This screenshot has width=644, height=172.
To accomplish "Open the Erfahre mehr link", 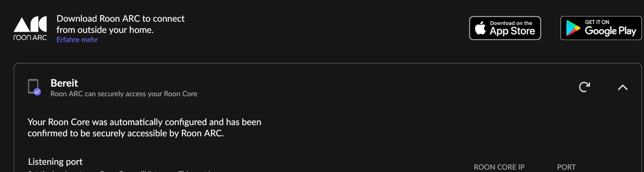I will (77, 40).
